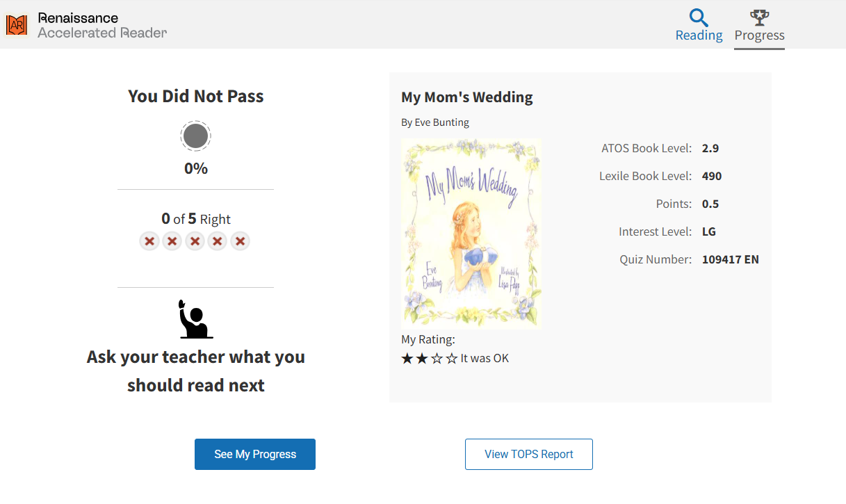Select the third empty rating star
Image resolution: width=846 pixels, height=504 pixels.
(x=437, y=359)
